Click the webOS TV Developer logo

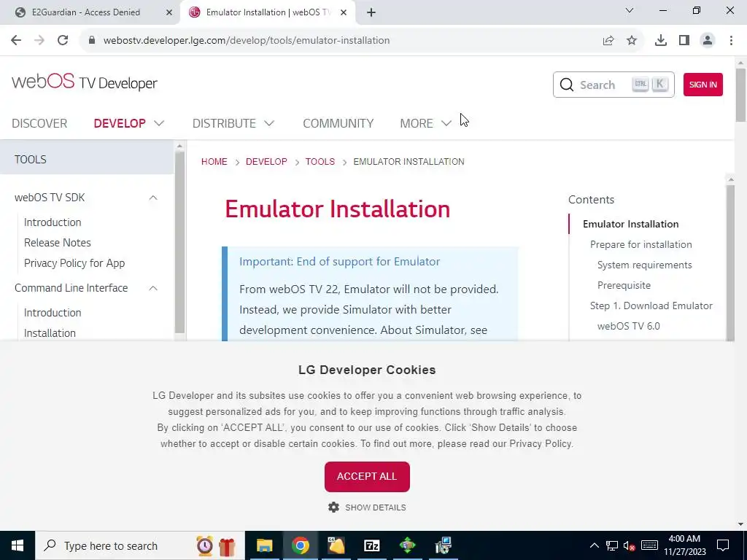[85, 82]
